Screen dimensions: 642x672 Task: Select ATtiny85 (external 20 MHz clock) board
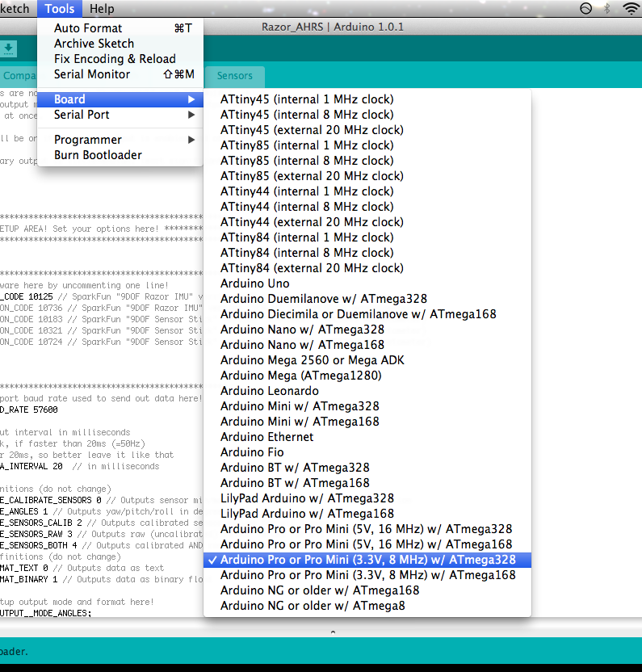pos(367,176)
